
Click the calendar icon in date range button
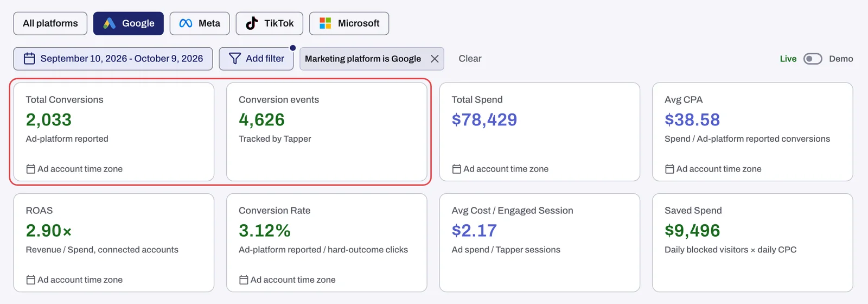29,59
